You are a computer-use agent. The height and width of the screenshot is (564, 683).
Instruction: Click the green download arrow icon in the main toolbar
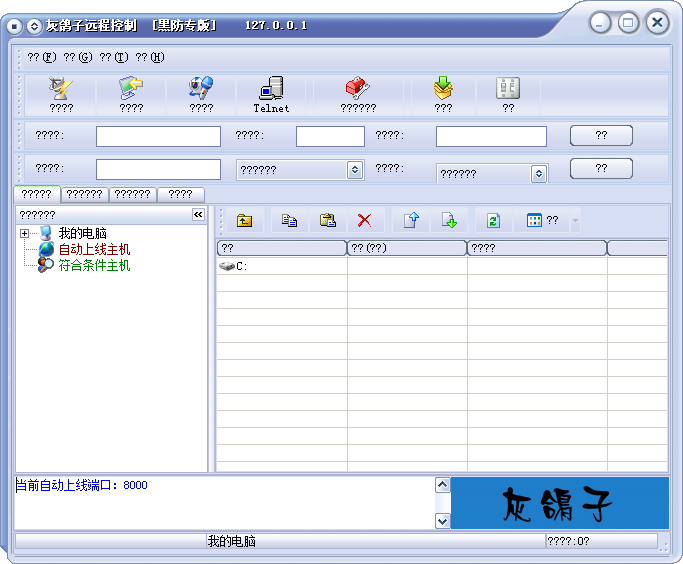coord(443,92)
